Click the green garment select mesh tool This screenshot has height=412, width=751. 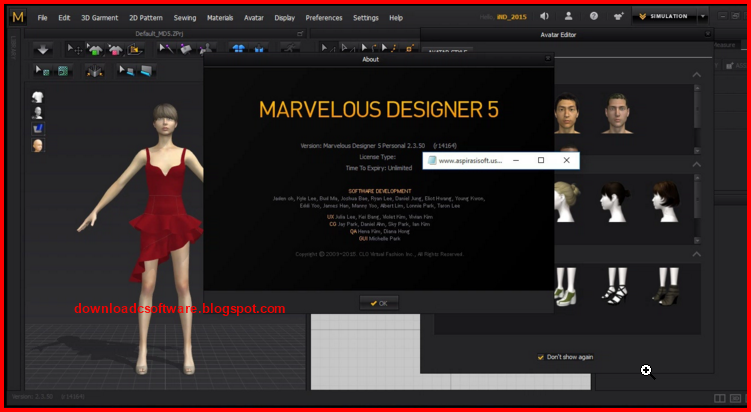click(95, 49)
